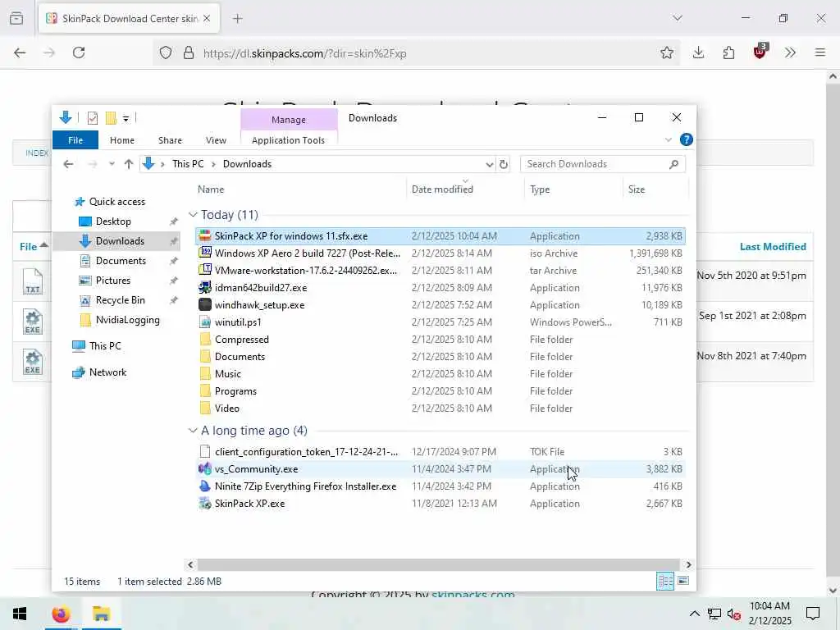Switch to the View ribbon tab

click(216, 140)
